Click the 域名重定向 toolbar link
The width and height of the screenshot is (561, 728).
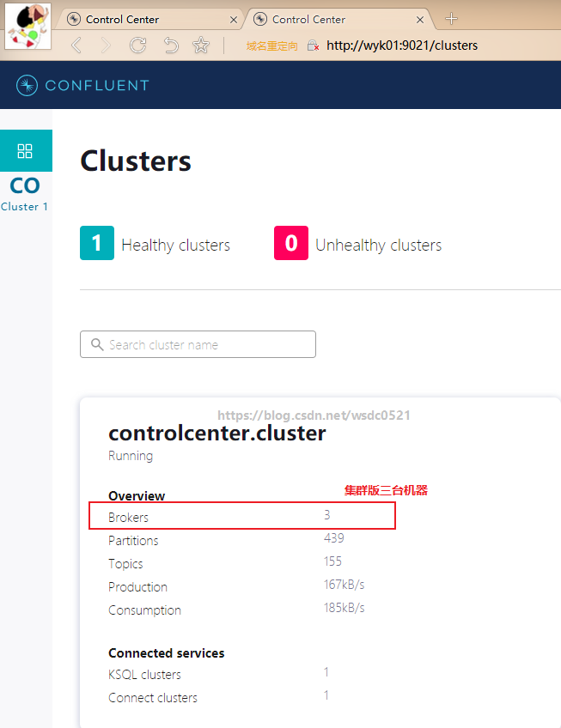tap(271, 45)
